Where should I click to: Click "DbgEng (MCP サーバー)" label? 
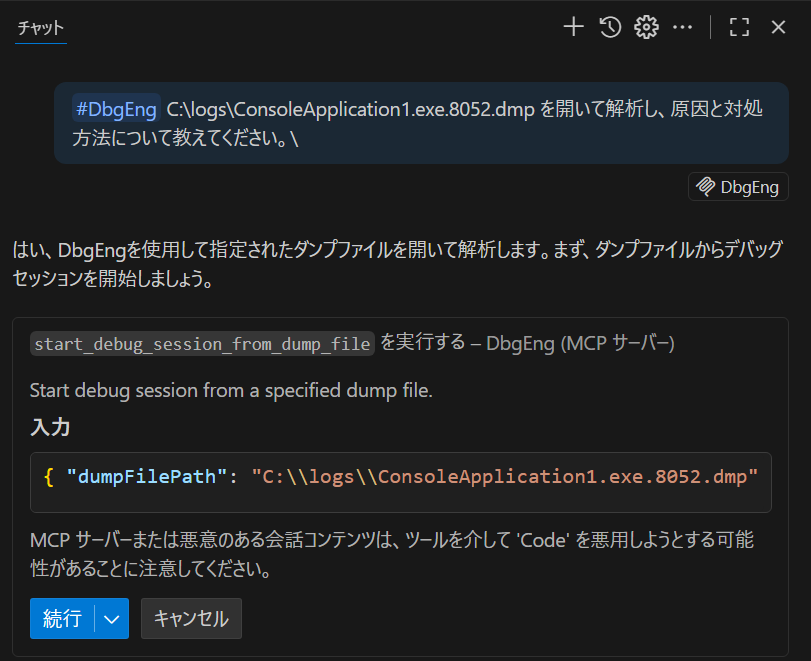click(x=580, y=343)
